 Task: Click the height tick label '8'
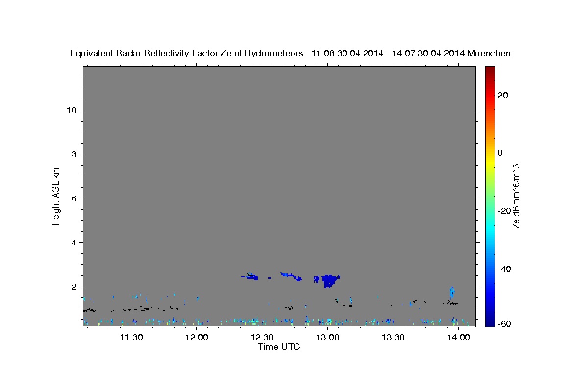74,154
